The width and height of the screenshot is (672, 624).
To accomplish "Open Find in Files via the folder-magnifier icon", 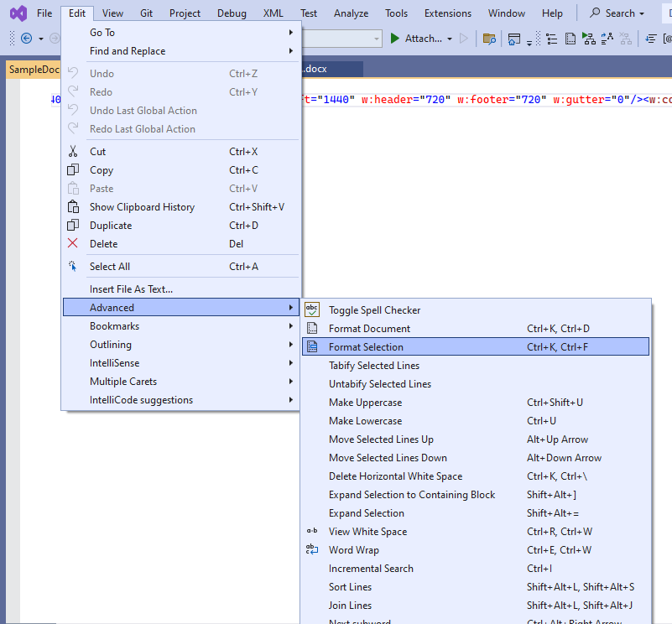I will (489, 39).
